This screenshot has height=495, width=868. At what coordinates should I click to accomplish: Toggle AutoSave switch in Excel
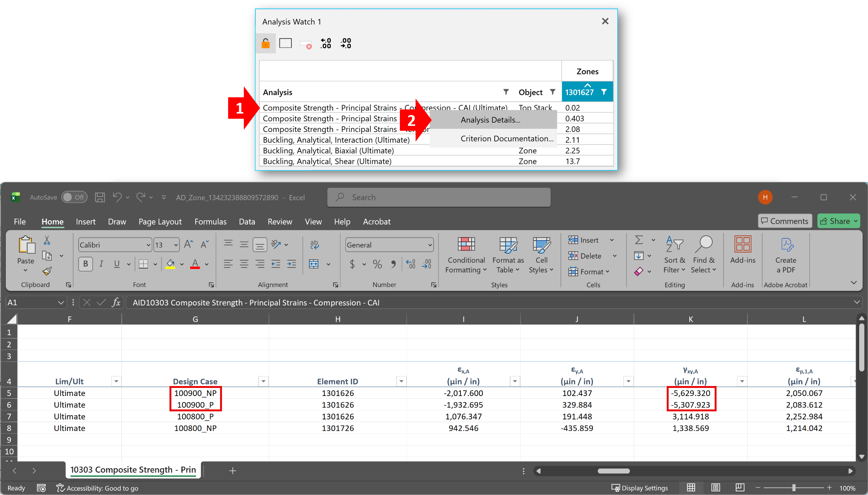coord(74,197)
